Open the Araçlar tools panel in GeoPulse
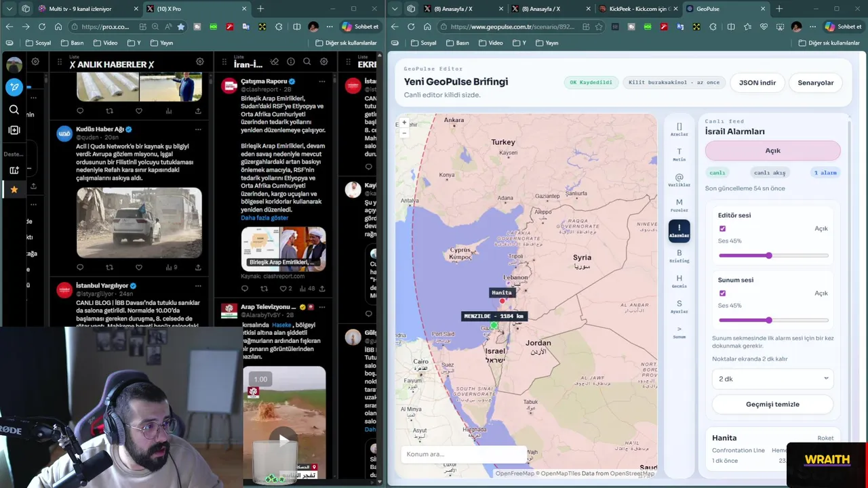This screenshot has width=868, height=488. coord(679,129)
